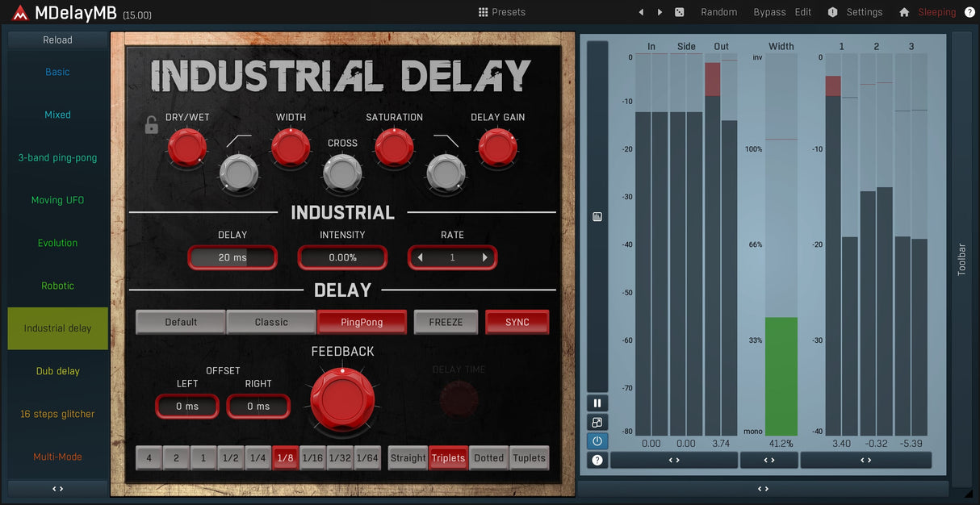Open help via top-right question mark
The image size is (980, 505).
point(970,12)
